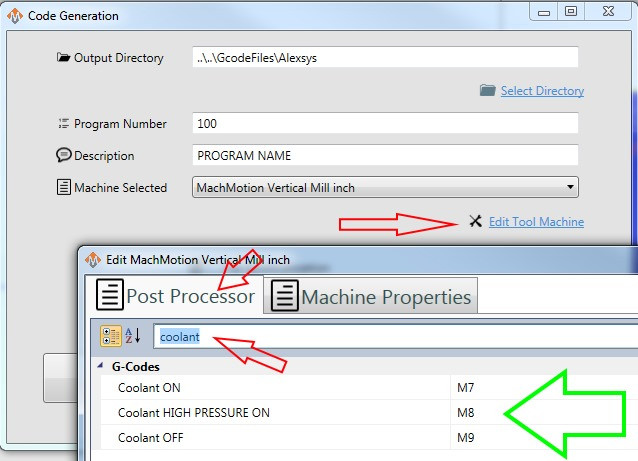Click the folder icon beside Select Directory
This screenshot has height=461, width=638.
tap(487, 91)
